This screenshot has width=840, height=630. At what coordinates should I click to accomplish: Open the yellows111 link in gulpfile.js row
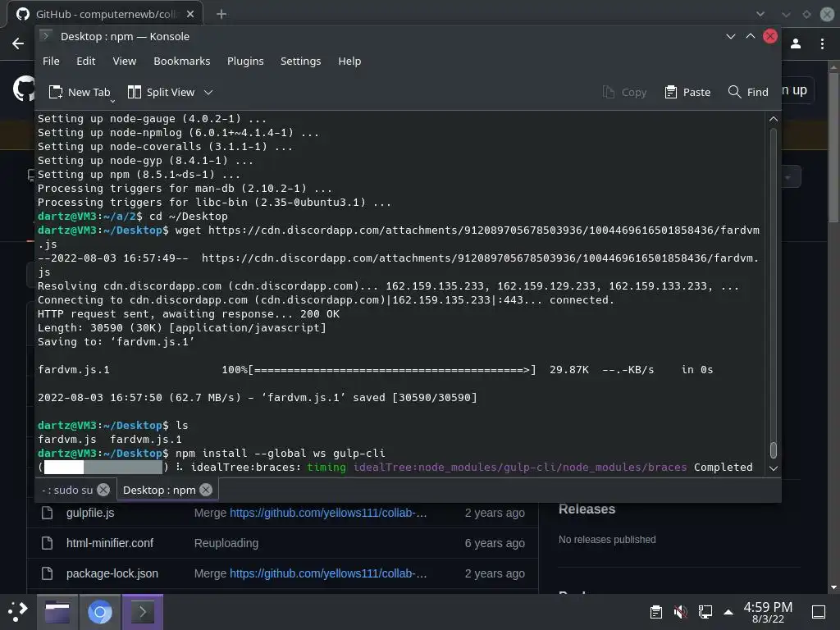tap(328, 513)
